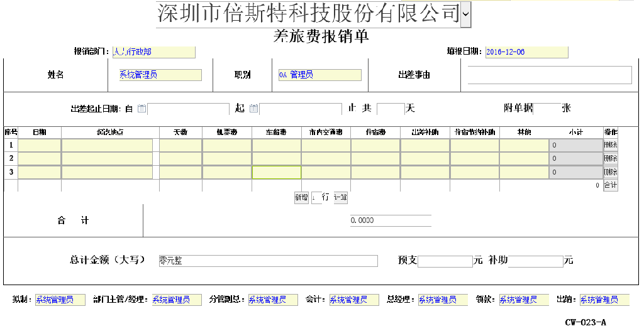
Task: Click the 姓名 field showing 系统管理员
Action: (x=160, y=75)
